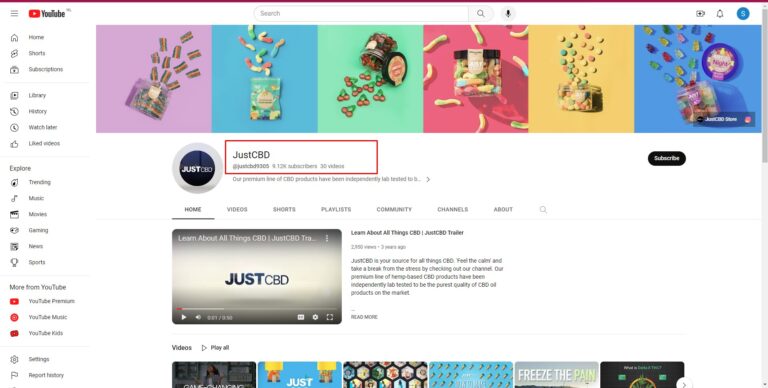
Task: Switch to the COMMUNITY tab
Action: point(394,210)
